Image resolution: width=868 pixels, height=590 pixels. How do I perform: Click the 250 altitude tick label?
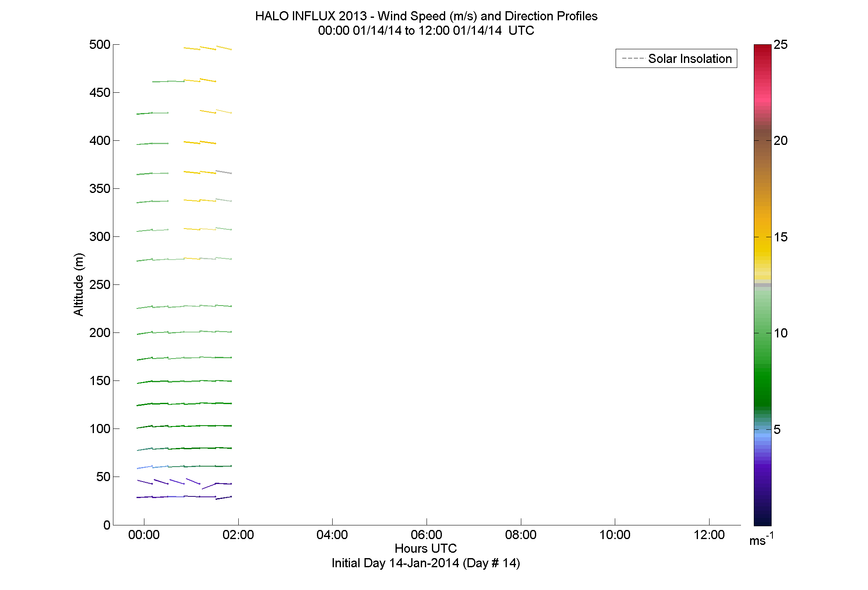pos(100,285)
